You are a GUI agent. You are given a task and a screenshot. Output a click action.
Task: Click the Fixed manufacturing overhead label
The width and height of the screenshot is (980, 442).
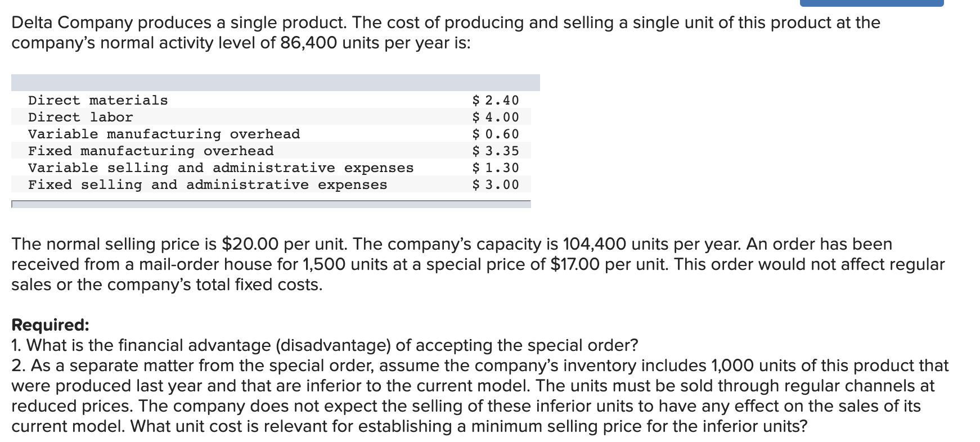(x=151, y=151)
